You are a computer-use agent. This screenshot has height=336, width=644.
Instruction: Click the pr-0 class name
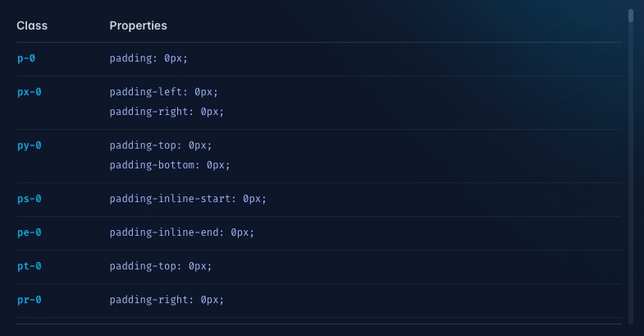29,300
